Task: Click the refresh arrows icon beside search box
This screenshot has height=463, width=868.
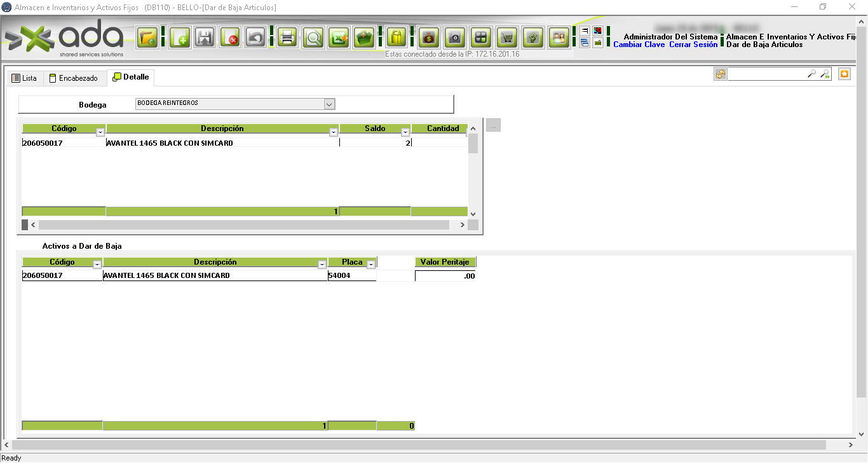Action: (720, 74)
